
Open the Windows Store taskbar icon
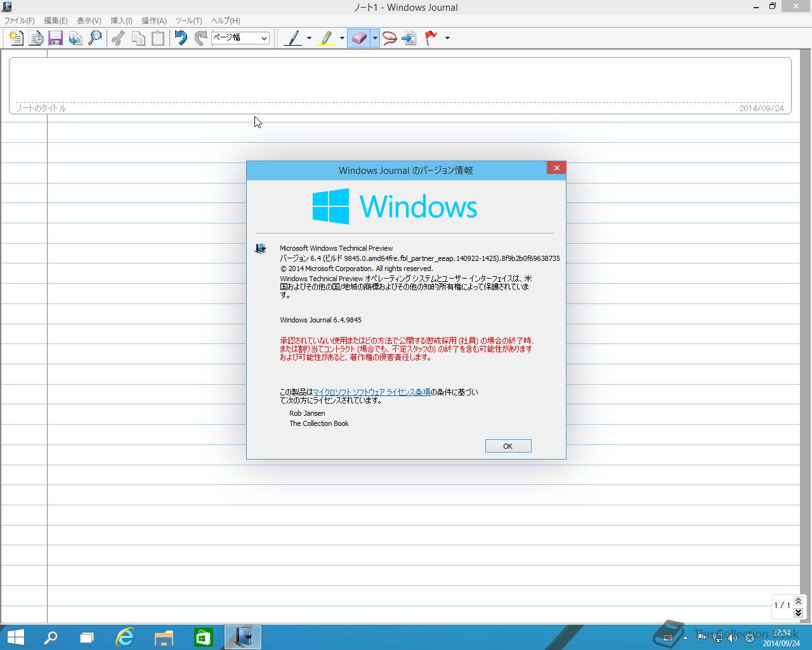click(203, 637)
